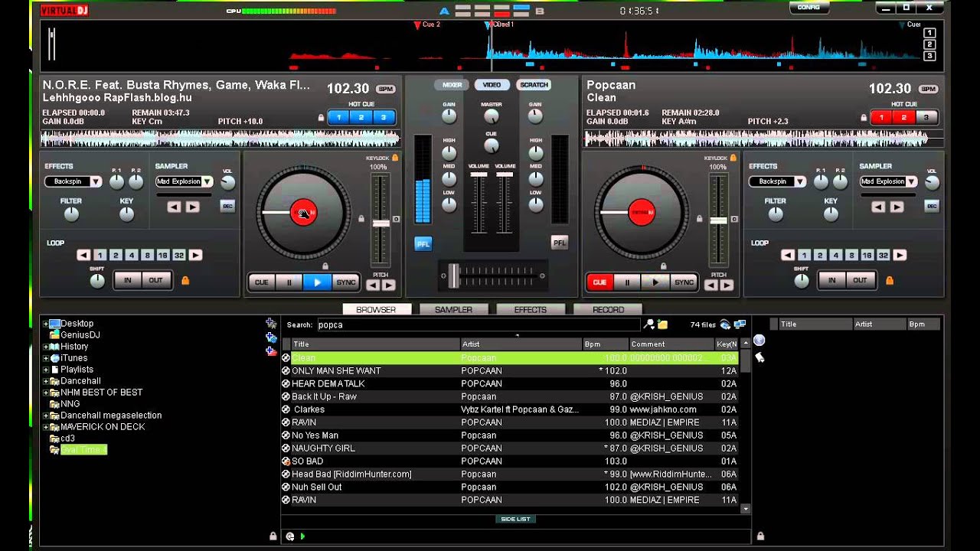Toggle left deck KEYLOCK padlock

pos(395,158)
